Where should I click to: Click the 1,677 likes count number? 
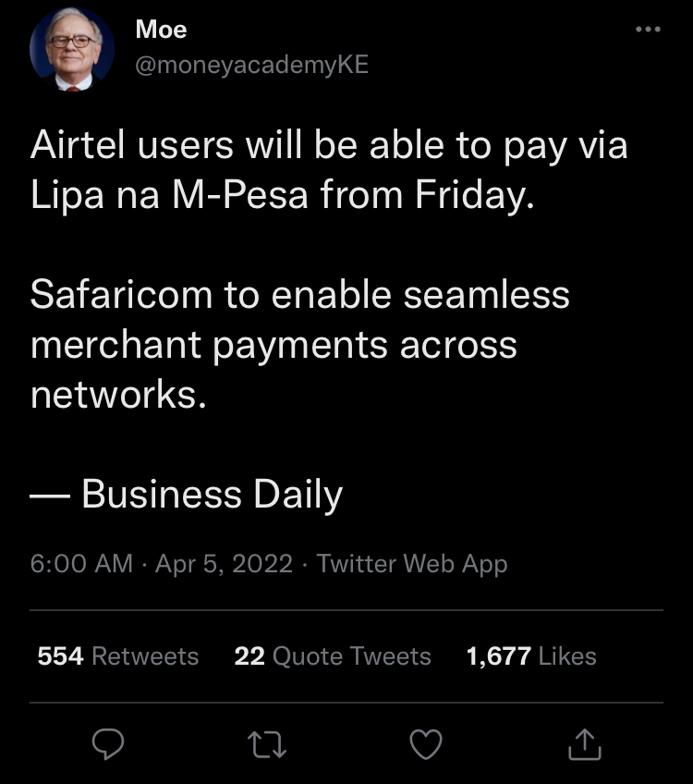click(x=498, y=656)
